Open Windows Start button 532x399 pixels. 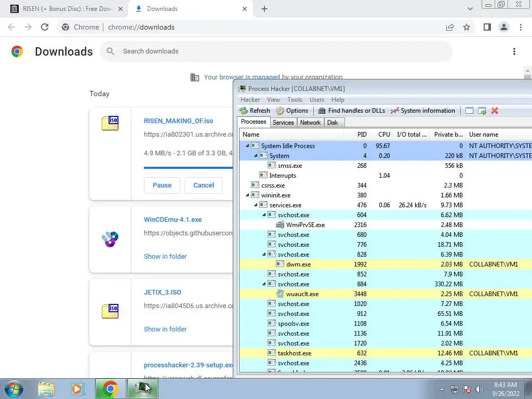(x=14, y=389)
